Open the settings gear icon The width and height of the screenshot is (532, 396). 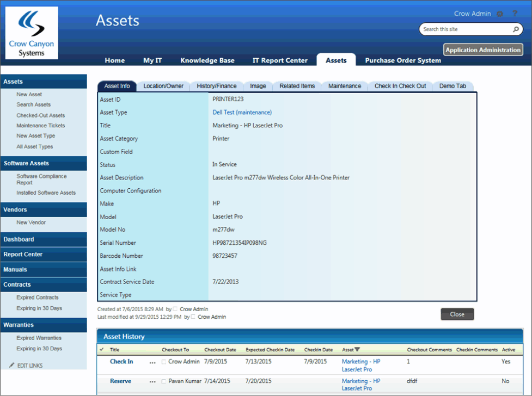coord(500,14)
